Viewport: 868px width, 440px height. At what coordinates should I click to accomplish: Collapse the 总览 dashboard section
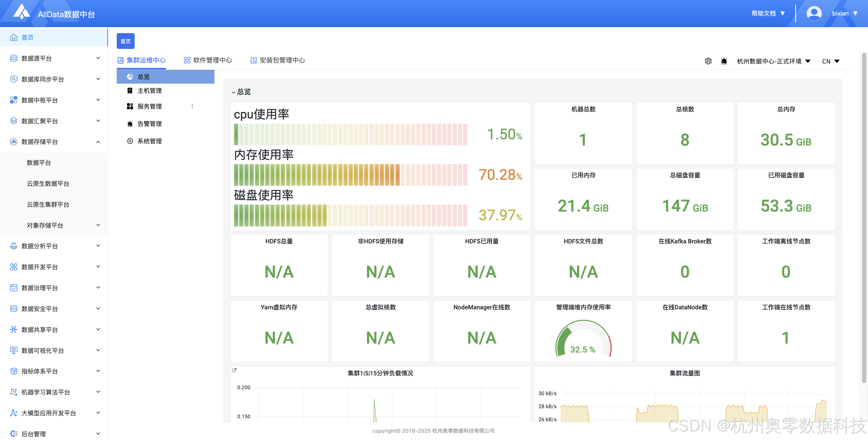233,92
